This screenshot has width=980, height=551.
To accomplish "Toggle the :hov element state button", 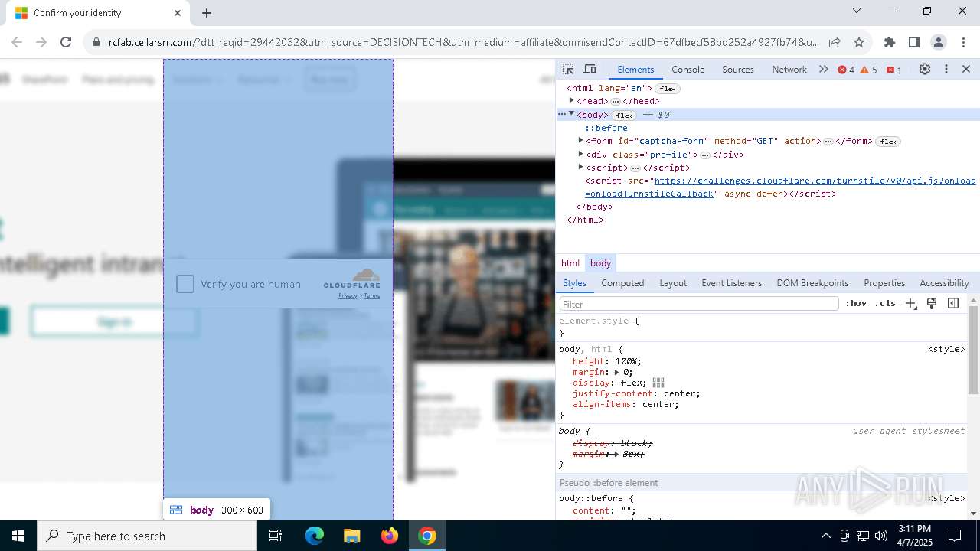I will [856, 303].
